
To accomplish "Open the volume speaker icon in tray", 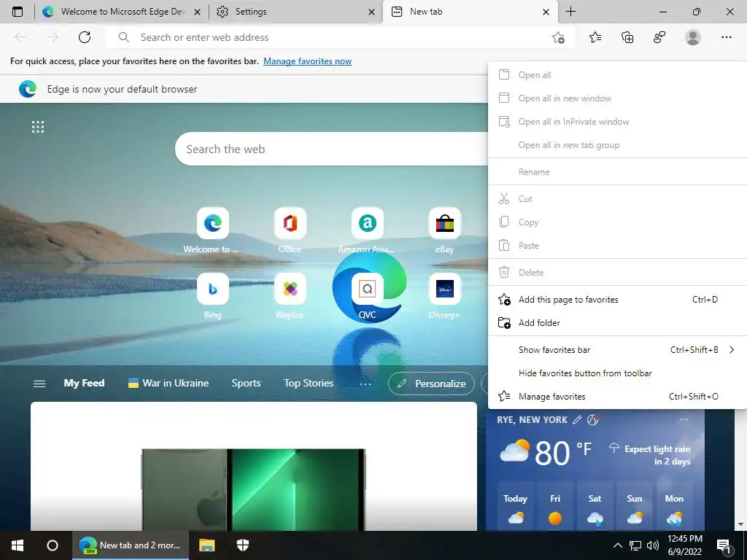I will point(653,545).
